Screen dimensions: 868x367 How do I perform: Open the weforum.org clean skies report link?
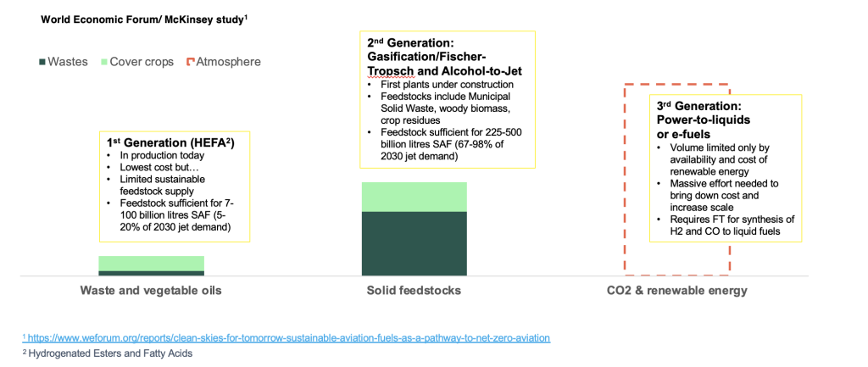(x=289, y=337)
